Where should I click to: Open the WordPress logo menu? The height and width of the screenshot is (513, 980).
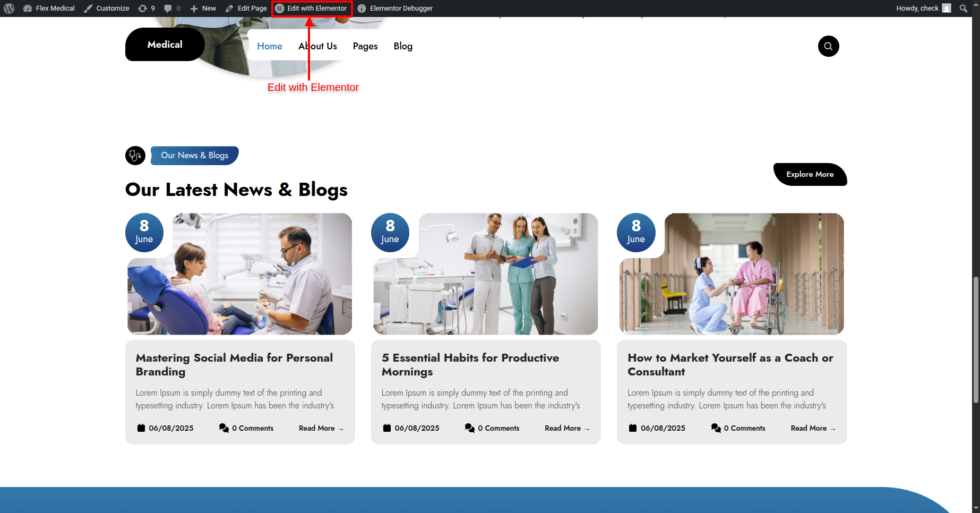click(9, 8)
